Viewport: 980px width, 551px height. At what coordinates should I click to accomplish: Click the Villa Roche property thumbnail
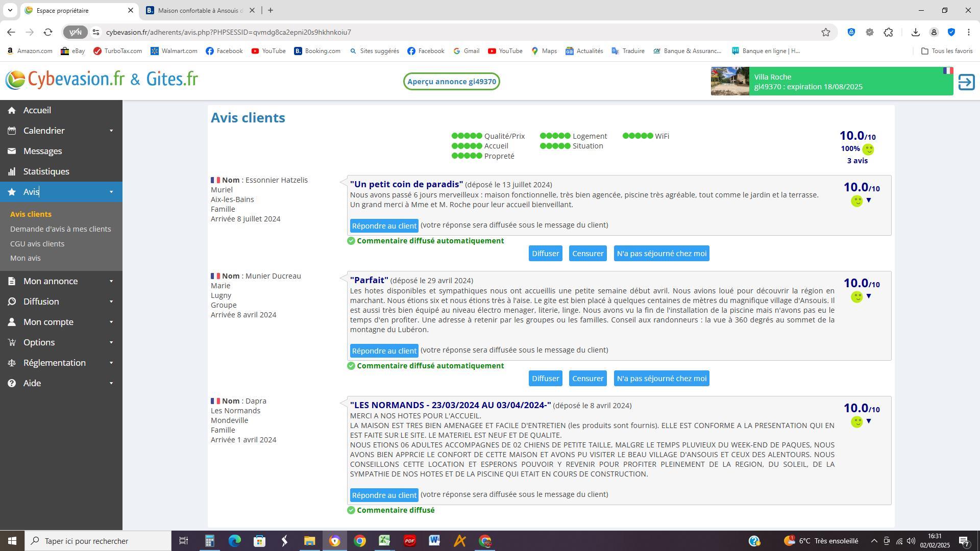(x=730, y=81)
